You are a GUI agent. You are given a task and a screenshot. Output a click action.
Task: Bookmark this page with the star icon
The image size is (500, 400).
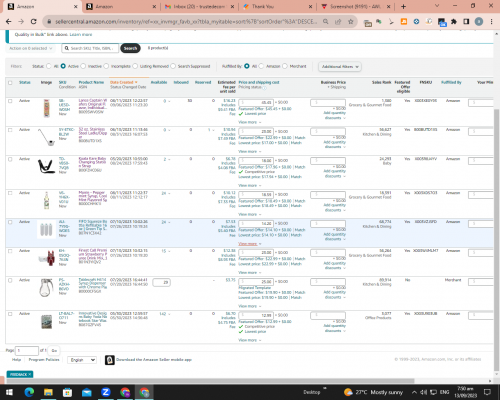pos(350,22)
